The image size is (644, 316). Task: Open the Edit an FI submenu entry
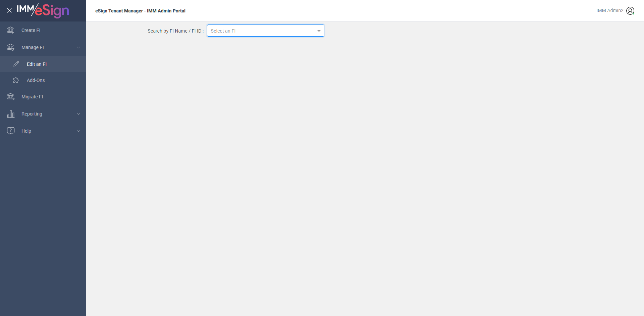tap(43, 64)
